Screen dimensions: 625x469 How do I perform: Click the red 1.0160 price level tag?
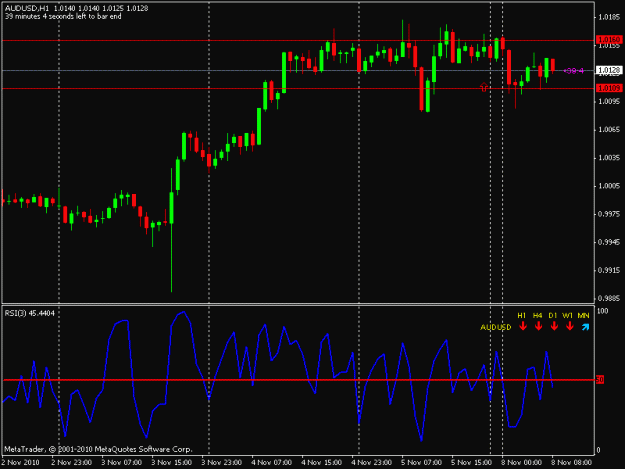pos(609,39)
